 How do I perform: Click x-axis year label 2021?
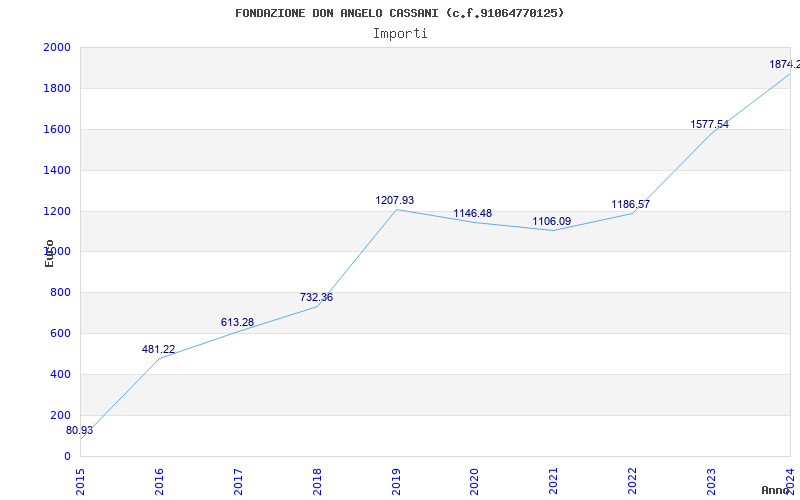click(x=554, y=481)
